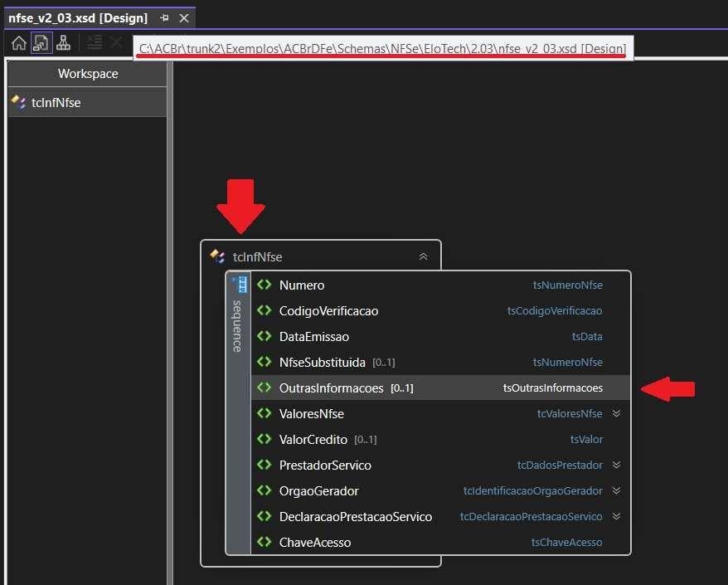
Task: Click the element icon beside NfseSubstituida
Action: point(265,362)
